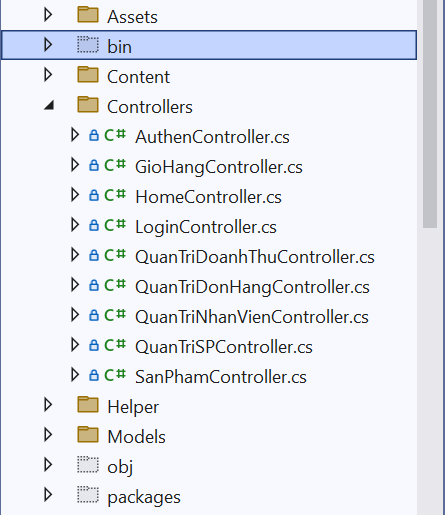Viewport: 445px width, 515px height.
Task: Collapse the Controllers folder
Action: click(x=49, y=105)
